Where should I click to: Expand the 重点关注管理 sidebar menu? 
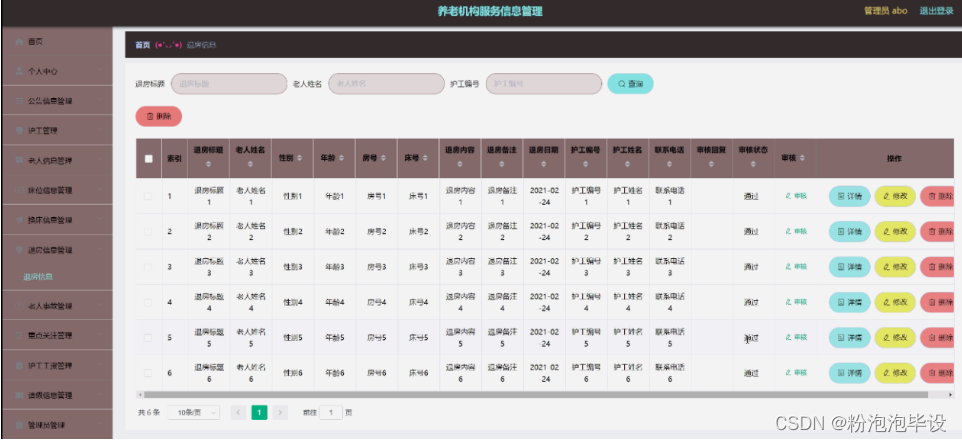pyautogui.click(x=57, y=335)
